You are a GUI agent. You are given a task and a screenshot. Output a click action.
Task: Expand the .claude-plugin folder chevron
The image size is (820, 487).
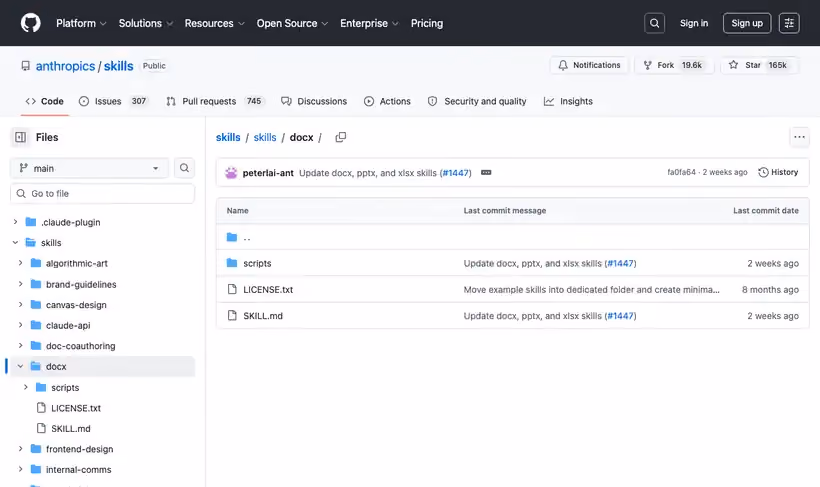[15, 222]
